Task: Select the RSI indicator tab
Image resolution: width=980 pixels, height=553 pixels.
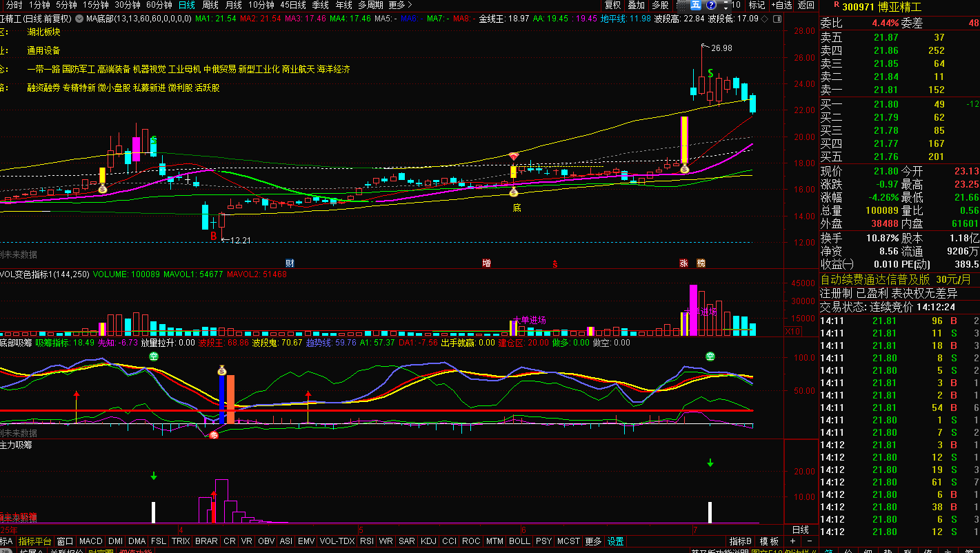Action: click(x=367, y=541)
